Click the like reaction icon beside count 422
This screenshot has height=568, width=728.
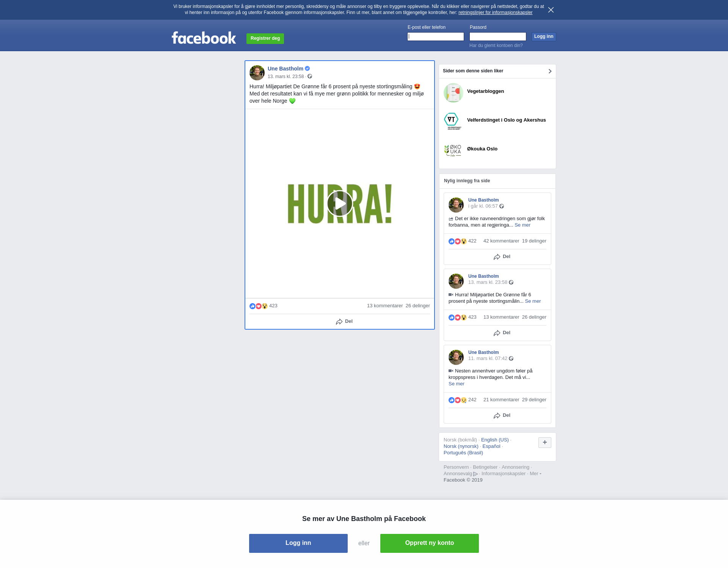[x=452, y=241]
